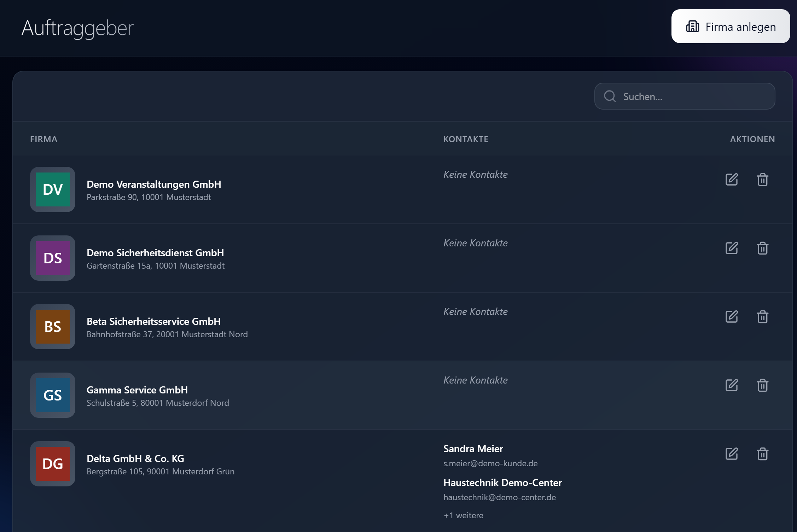Delete Gamma Service GmbH entry
The height and width of the screenshot is (532, 797).
(x=762, y=385)
